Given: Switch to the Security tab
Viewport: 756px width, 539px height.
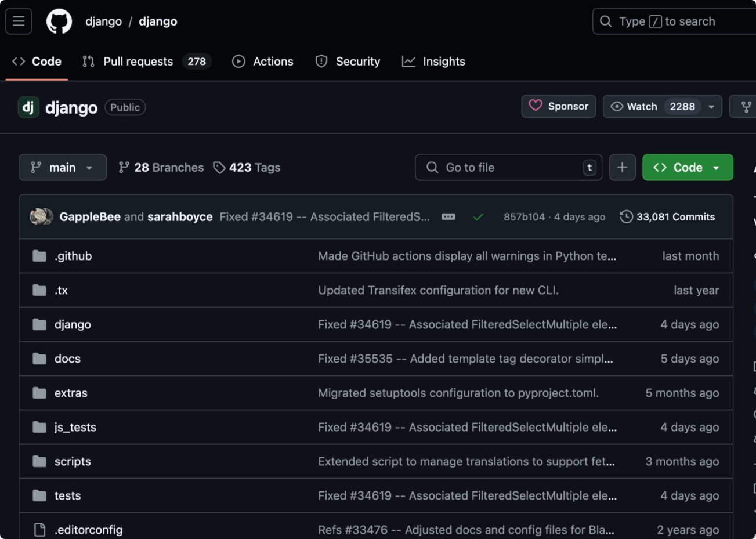Looking at the screenshot, I should click(x=348, y=61).
